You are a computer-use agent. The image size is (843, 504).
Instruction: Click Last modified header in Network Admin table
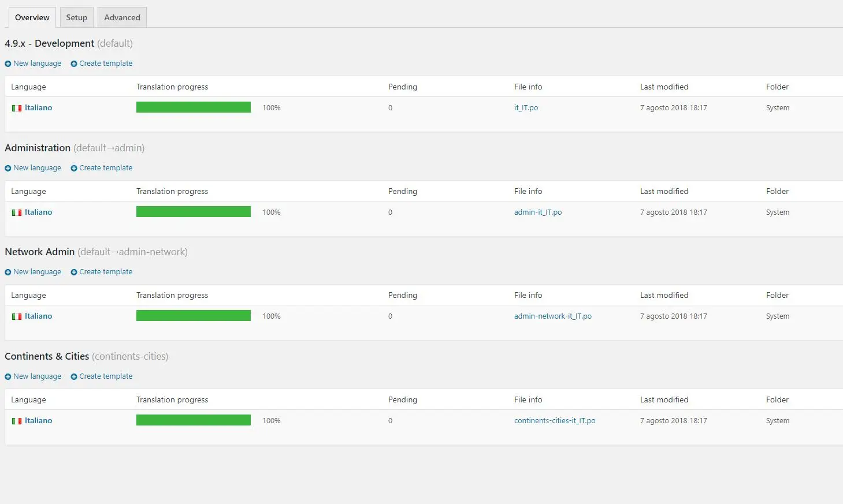664,295
